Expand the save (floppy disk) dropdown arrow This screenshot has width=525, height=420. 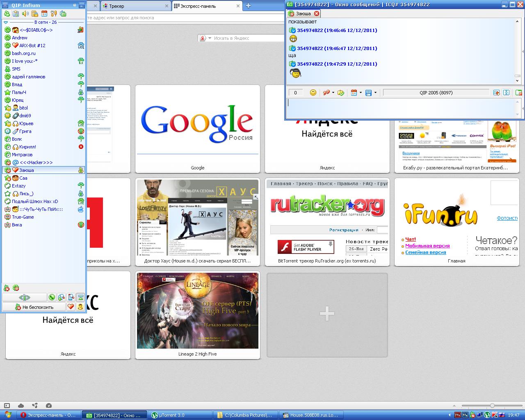point(375,93)
